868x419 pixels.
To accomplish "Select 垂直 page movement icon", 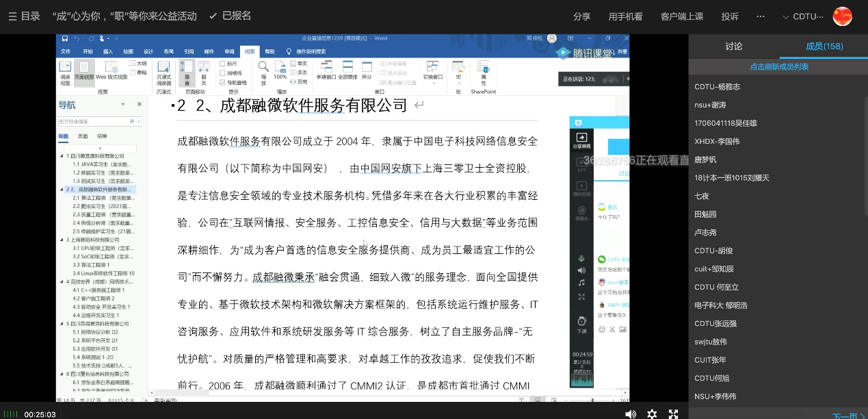I will click(x=187, y=72).
